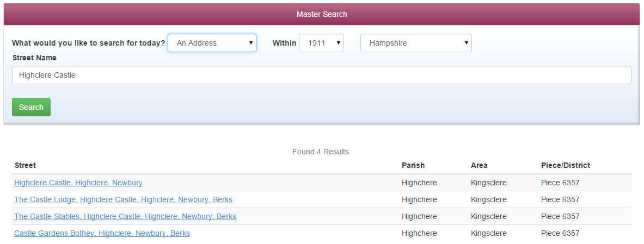Open the Castle Gardens Bothey result
The image size is (644, 244).
point(102,233)
